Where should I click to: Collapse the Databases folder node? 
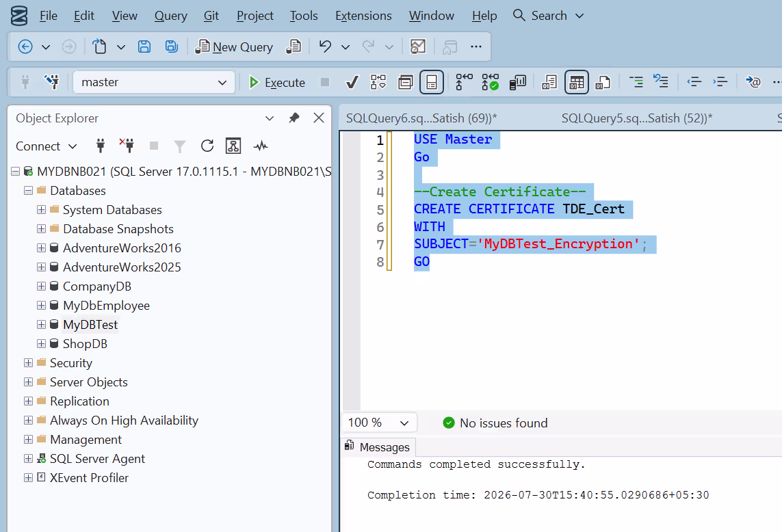[x=29, y=191]
